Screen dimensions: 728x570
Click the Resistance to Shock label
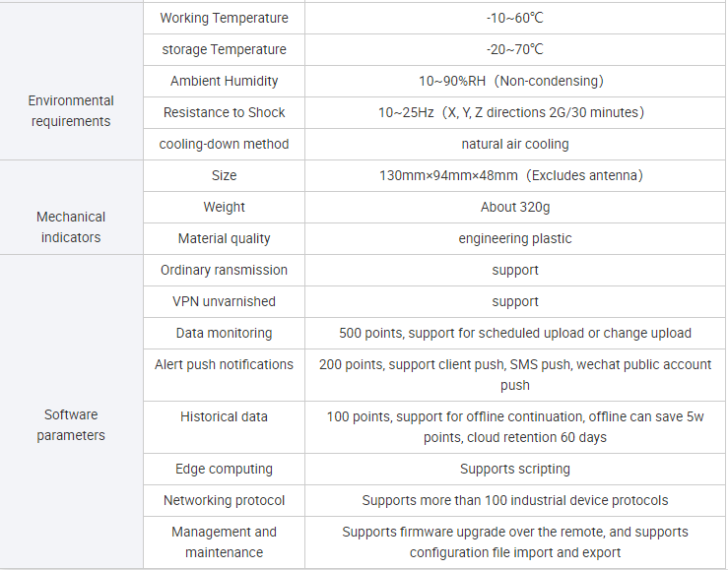click(x=225, y=112)
